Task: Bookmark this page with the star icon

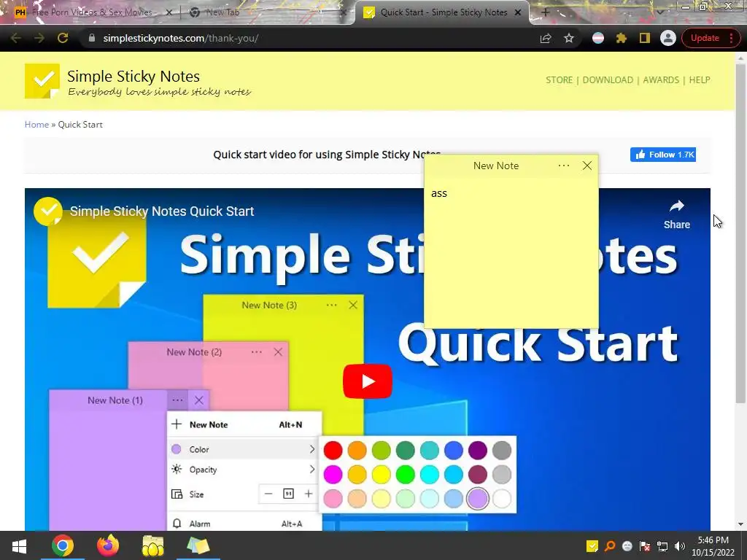Action: [569, 38]
